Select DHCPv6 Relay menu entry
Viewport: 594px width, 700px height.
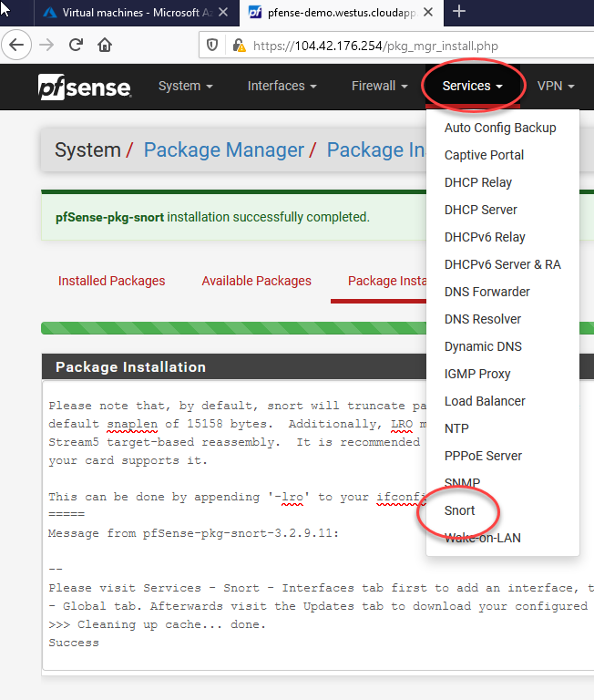click(485, 237)
